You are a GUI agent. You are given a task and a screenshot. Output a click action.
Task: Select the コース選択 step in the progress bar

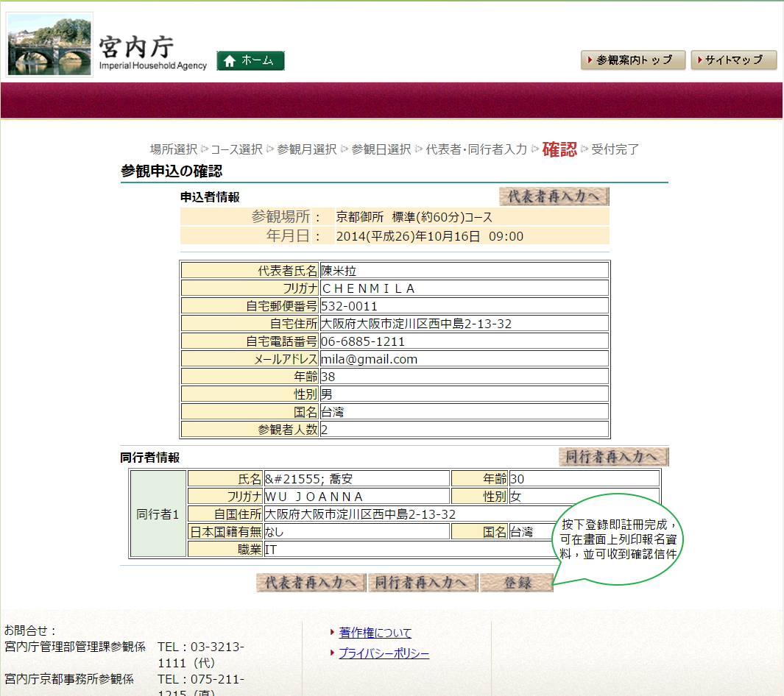(x=236, y=149)
